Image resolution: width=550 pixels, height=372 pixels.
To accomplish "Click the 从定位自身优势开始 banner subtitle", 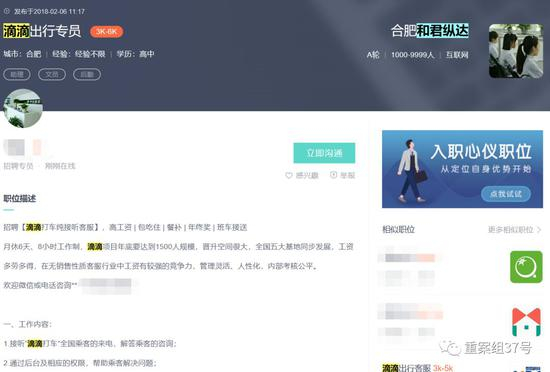I will [486, 169].
